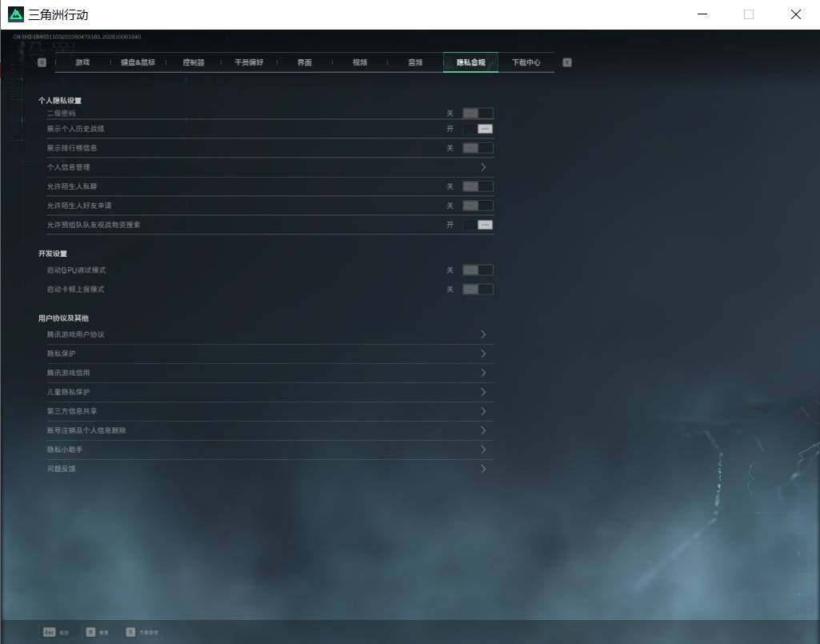820x644 pixels.
Task: Turn off 允许预组队队友观战物资搜索 switch
Action: pos(478,225)
